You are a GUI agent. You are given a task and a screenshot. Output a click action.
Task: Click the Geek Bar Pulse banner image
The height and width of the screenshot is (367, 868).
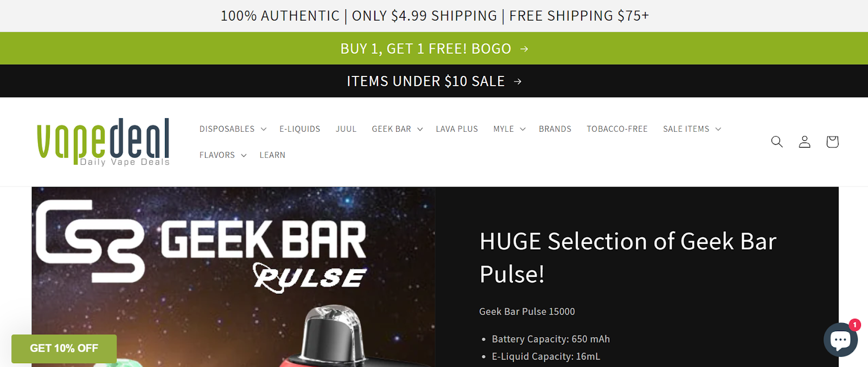[233, 277]
